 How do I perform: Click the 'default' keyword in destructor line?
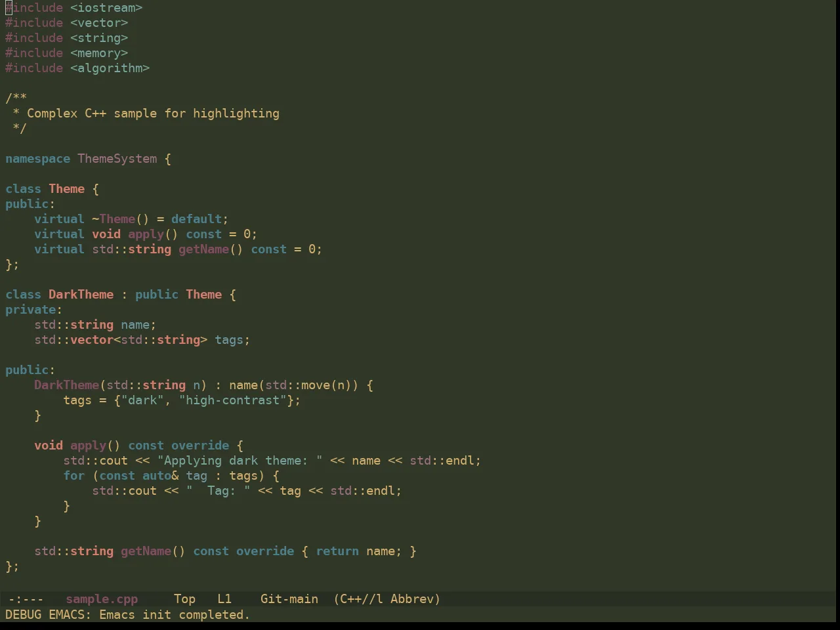(196, 219)
